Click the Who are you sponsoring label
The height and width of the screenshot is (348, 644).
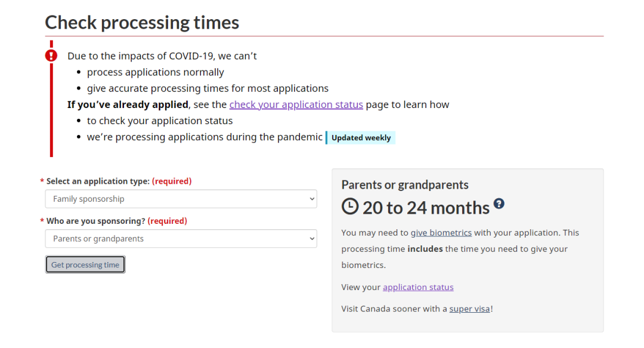(95, 221)
